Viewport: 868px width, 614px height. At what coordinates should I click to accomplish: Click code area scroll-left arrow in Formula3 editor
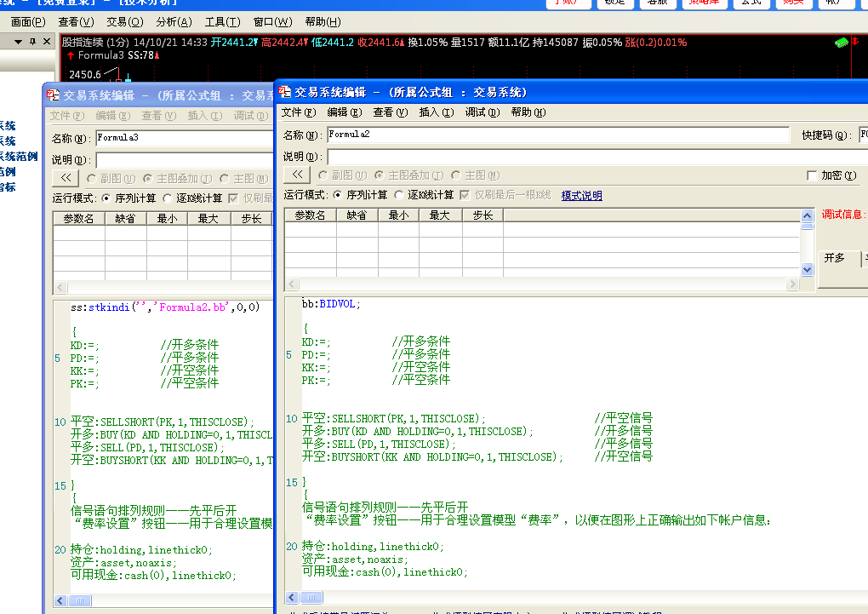(61, 600)
